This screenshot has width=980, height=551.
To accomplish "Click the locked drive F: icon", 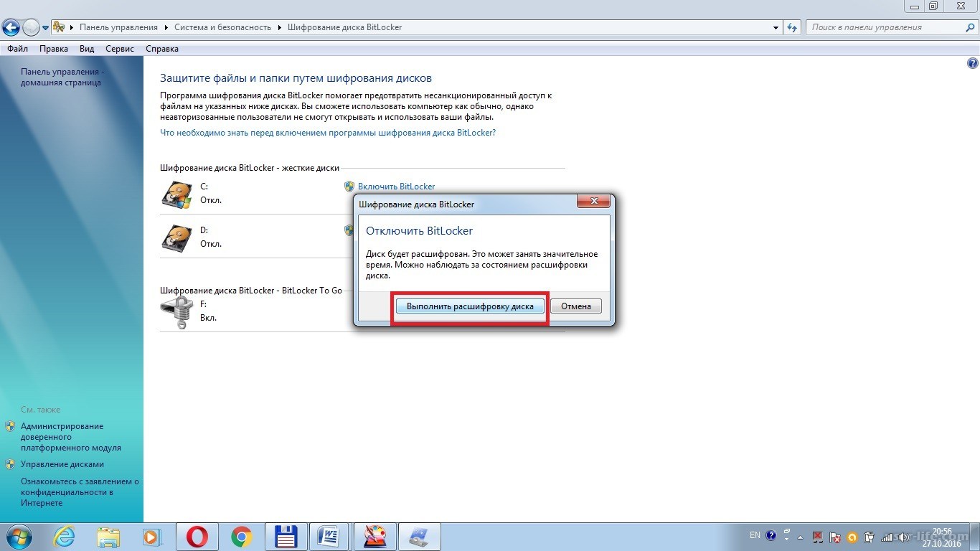I will 176,311.
